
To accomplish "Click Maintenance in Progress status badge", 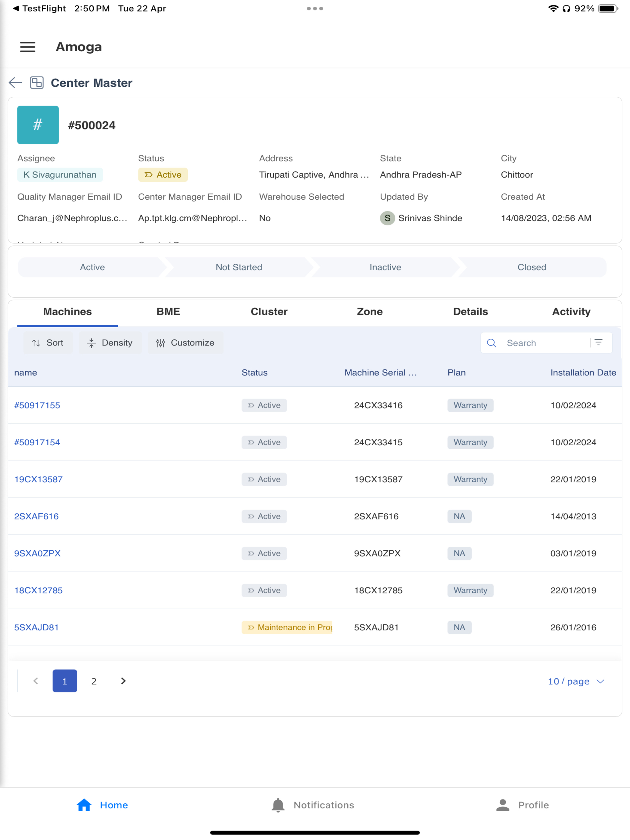I will click(x=287, y=628).
